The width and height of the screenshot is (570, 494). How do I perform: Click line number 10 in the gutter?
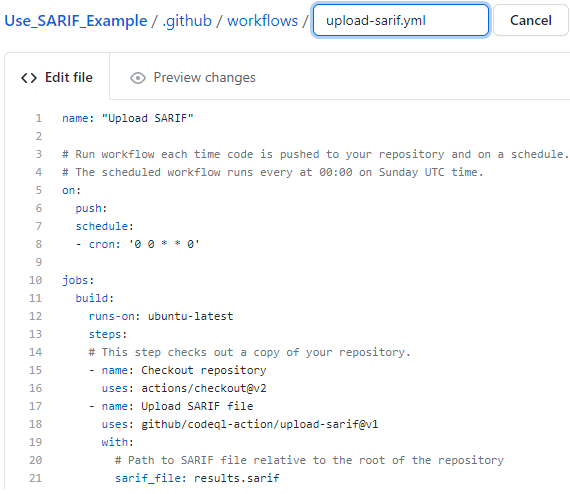[x=36, y=280]
